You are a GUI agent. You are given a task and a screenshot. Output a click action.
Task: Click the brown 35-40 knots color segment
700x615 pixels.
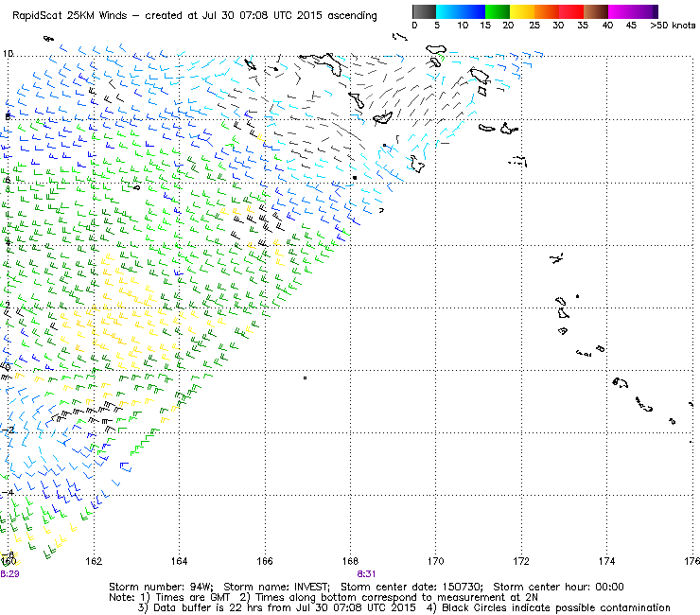596,11
